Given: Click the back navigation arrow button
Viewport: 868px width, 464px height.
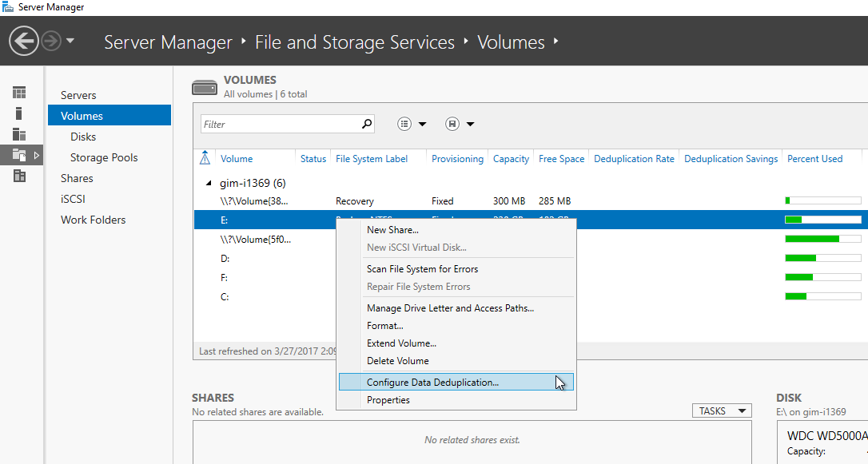Looking at the screenshot, I should pyautogui.click(x=25, y=42).
